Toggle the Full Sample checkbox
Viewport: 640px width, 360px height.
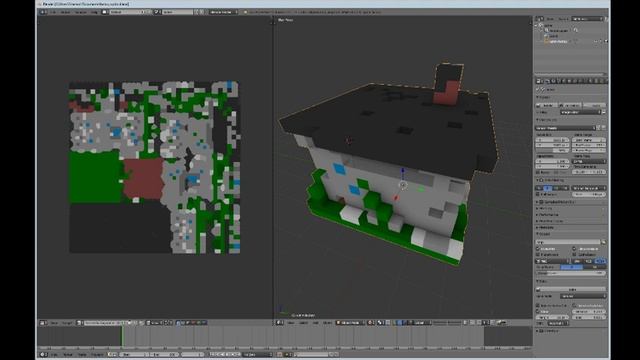pyautogui.click(x=538, y=194)
